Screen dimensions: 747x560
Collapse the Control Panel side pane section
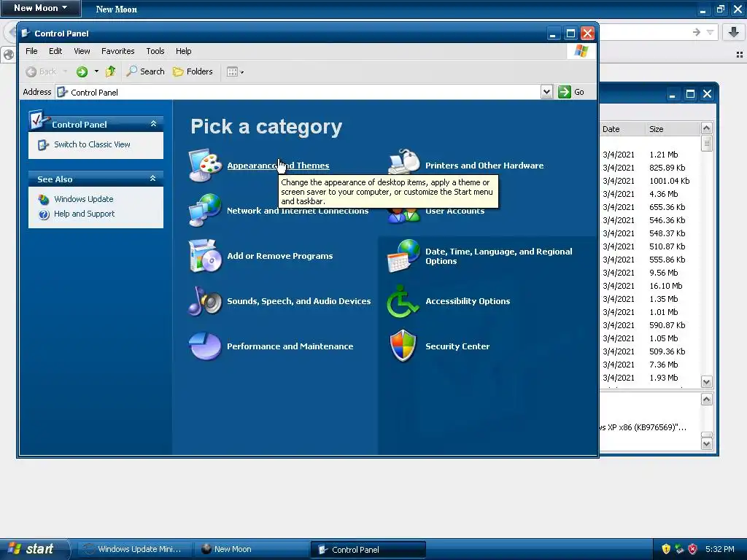pyautogui.click(x=153, y=124)
